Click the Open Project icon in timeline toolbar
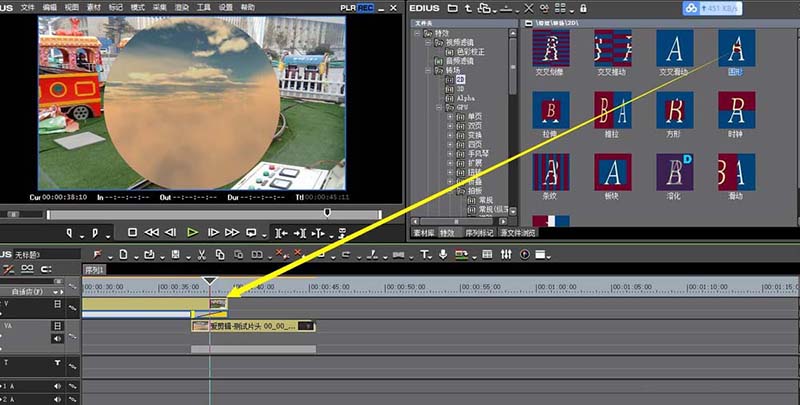 click(x=149, y=254)
